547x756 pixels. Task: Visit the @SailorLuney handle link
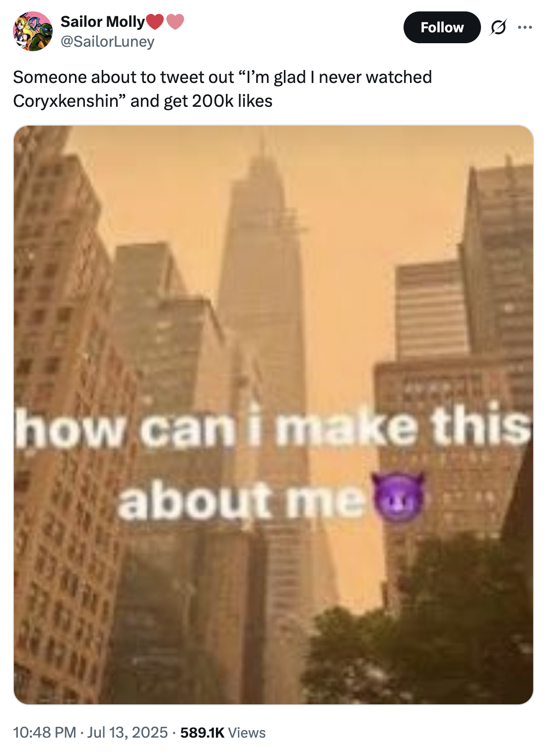click(x=107, y=42)
